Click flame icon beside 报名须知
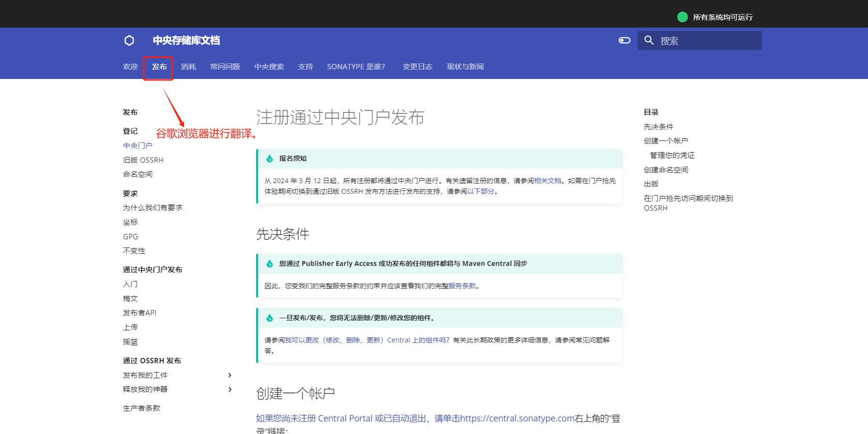 (270, 158)
